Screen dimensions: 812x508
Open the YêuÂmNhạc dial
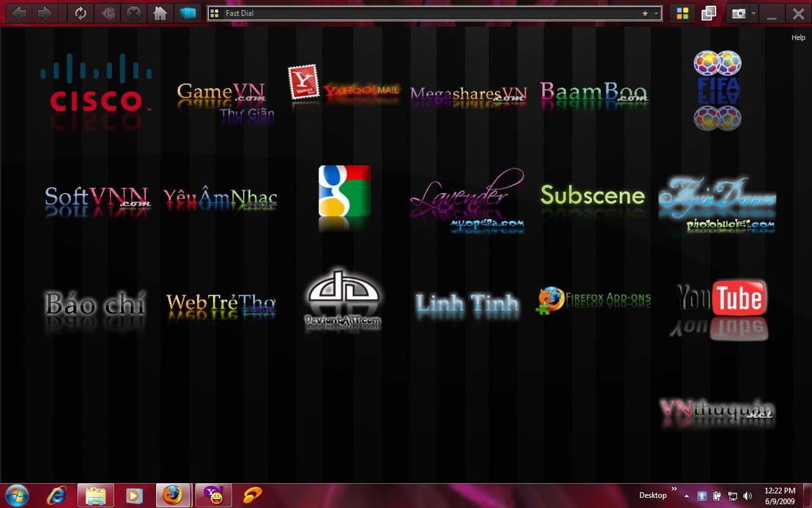point(220,199)
